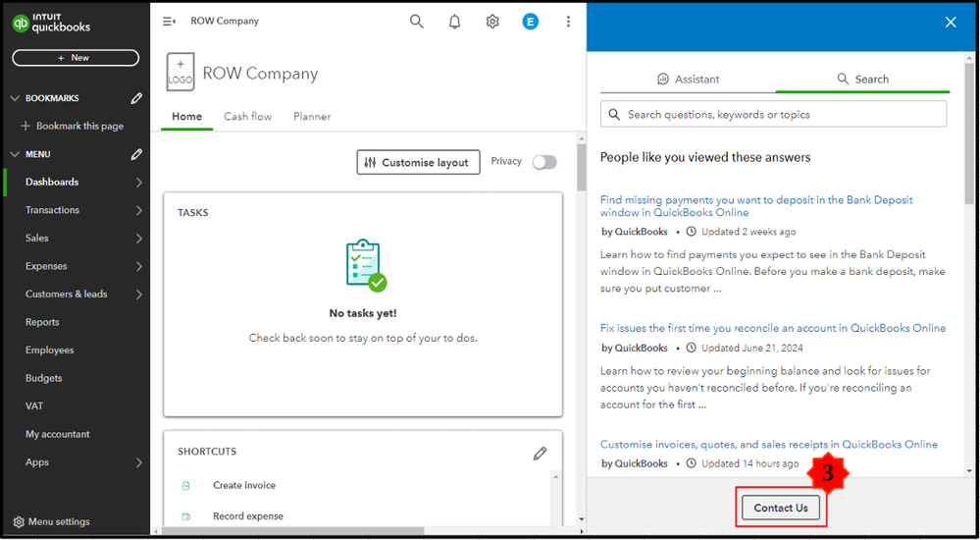Viewport: 980px width, 540px height.
Task: Expand the Apps submenu arrow
Action: 138,462
